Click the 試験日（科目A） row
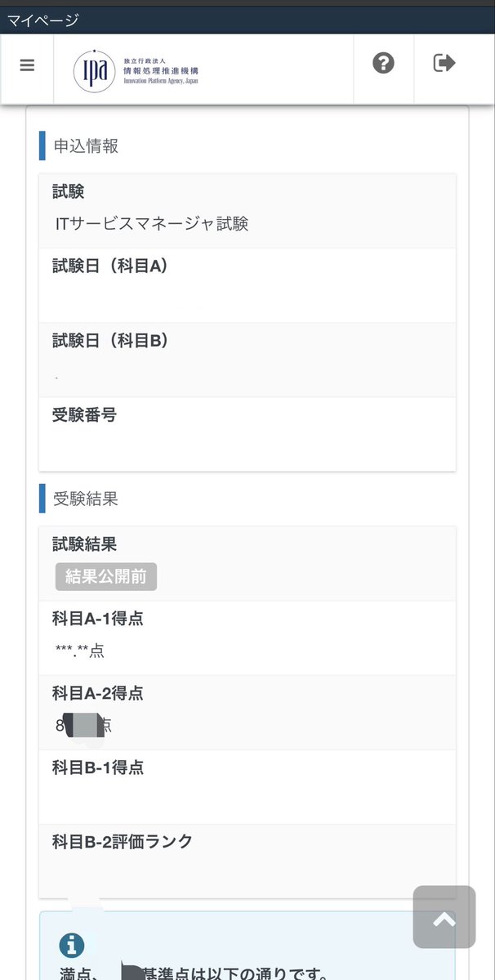Viewport: 495px width, 980px height. [247, 285]
